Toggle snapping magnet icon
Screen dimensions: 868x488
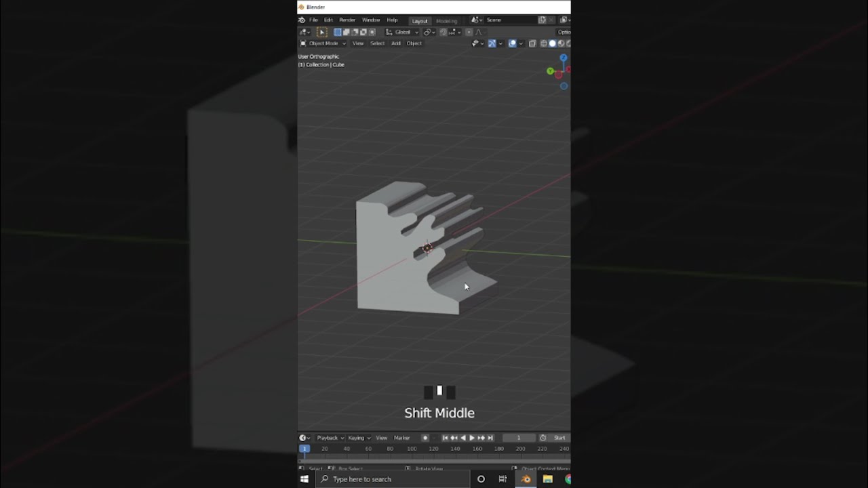[x=443, y=32]
